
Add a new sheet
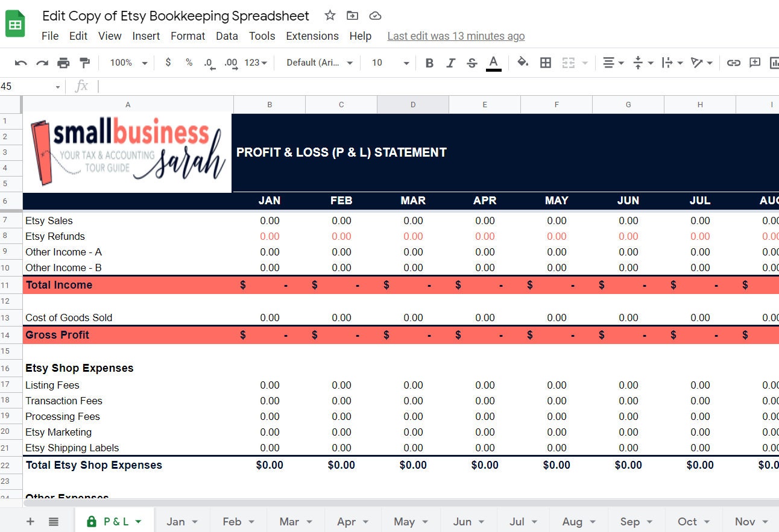31,522
